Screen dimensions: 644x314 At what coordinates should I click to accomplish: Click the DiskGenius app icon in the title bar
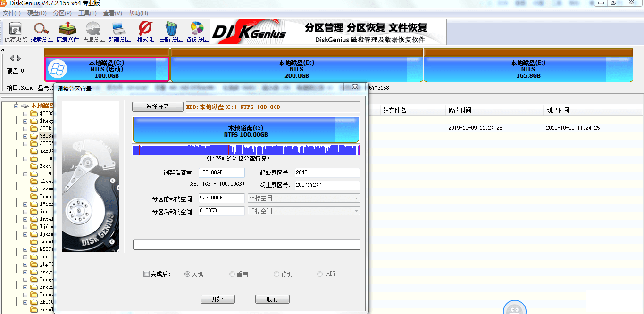pyautogui.click(x=4, y=3)
